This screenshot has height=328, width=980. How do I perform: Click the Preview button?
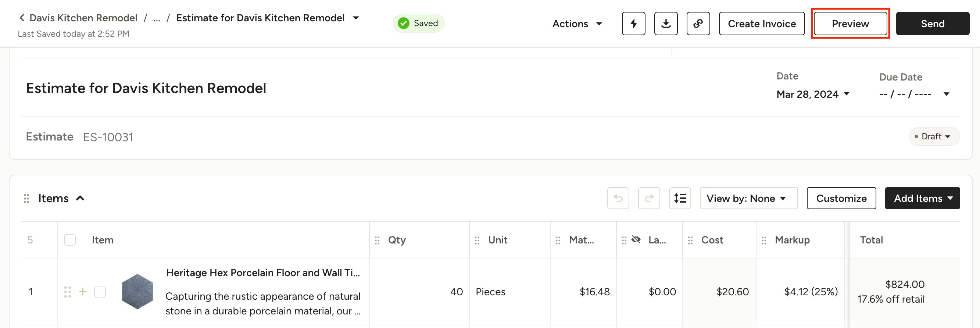click(x=850, y=24)
